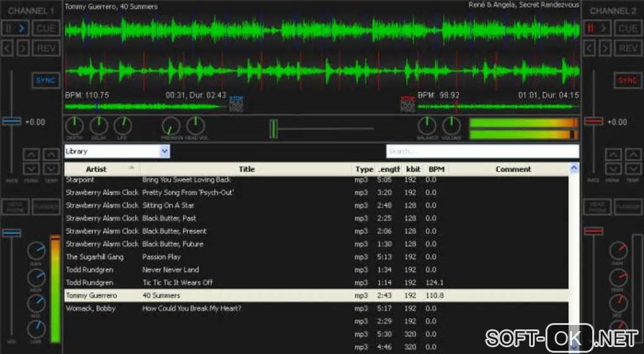Image resolution: width=644 pixels, height=354 pixels.
Task: Toggle the blue SYNC button on Channel 1
Action: 45,80
